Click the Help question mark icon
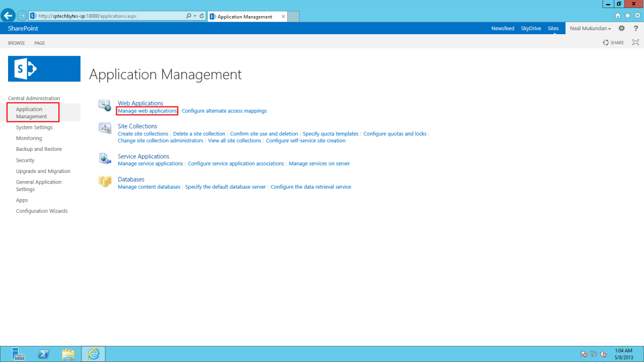644x362 pixels. [635, 28]
